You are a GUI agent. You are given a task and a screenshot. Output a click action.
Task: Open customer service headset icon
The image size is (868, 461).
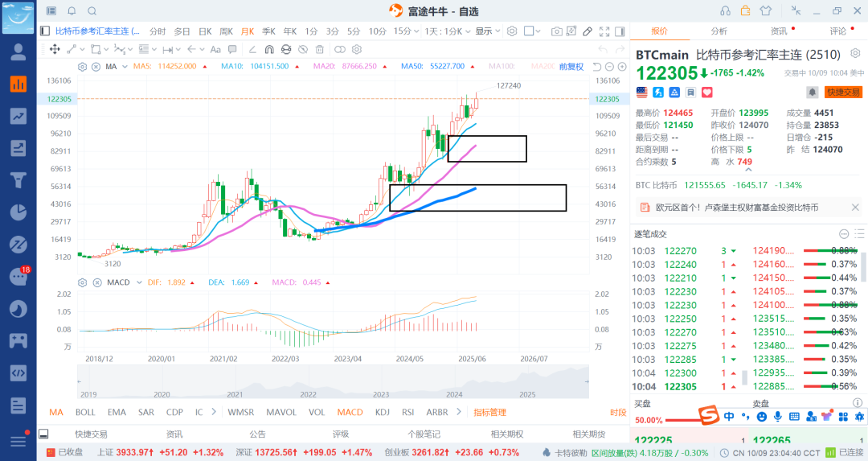(x=725, y=10)
